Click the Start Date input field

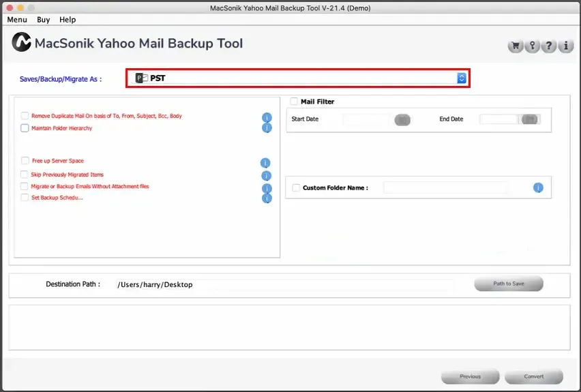(x=366, y=119)
